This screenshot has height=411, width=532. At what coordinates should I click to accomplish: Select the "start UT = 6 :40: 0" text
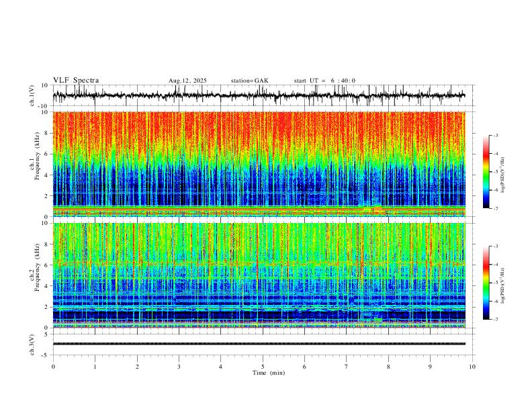(x=324, y=81)
